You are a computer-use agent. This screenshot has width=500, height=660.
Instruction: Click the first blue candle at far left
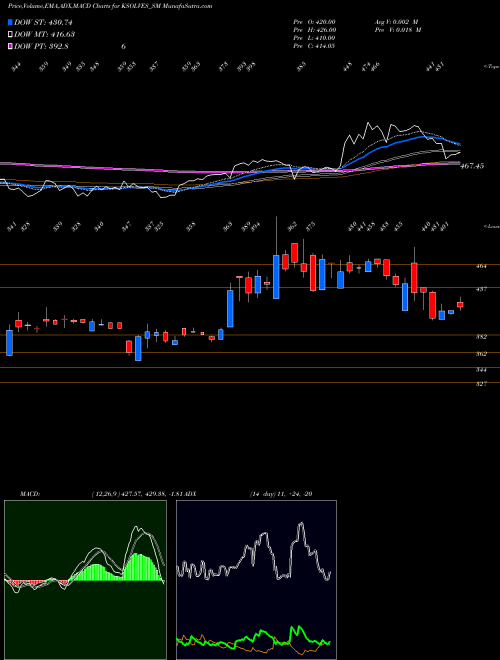pos(9,343)
